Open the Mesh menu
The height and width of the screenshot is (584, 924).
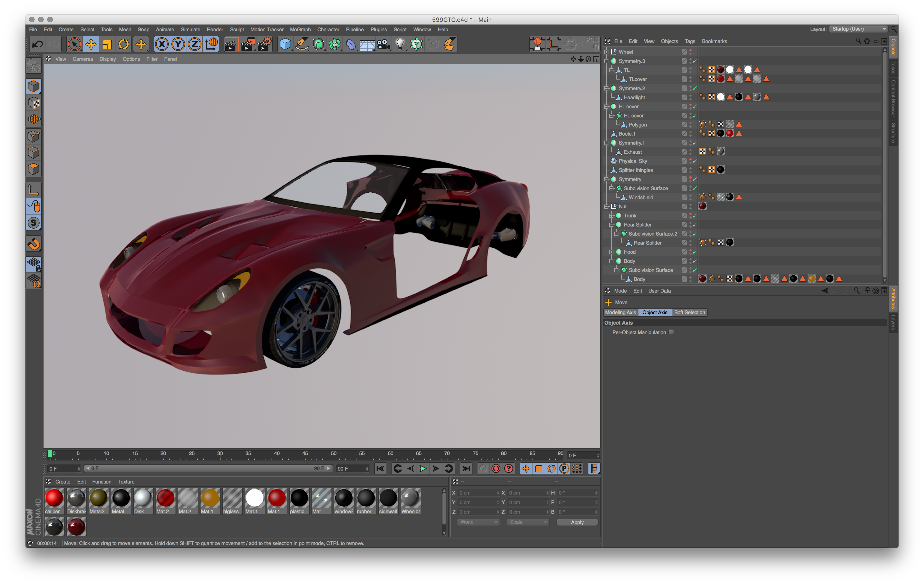(125, 30)
